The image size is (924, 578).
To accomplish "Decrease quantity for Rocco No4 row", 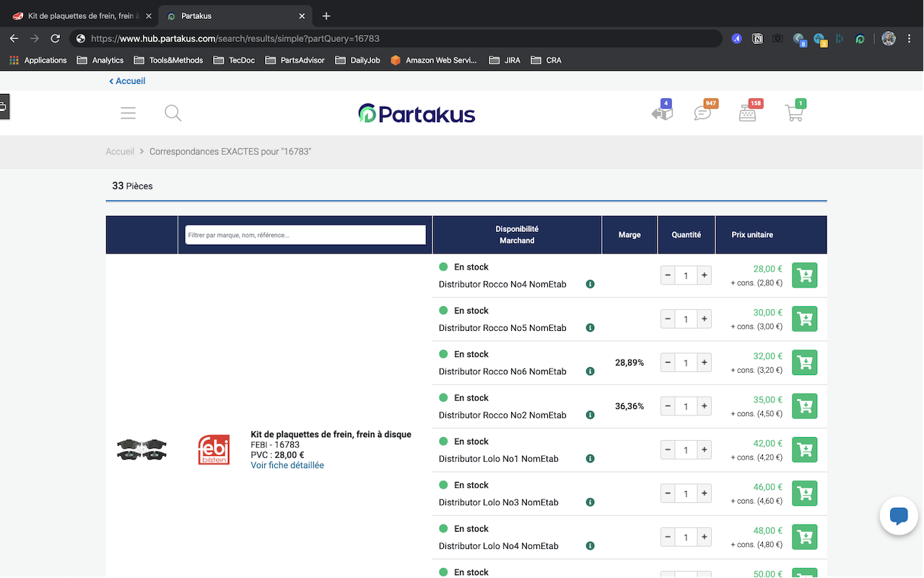I will [x=668, y=275].
